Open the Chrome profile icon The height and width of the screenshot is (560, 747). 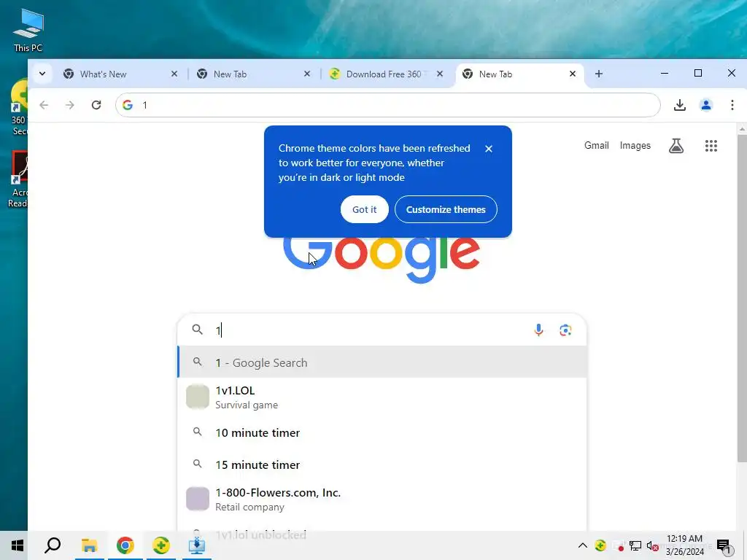point(706,105)
